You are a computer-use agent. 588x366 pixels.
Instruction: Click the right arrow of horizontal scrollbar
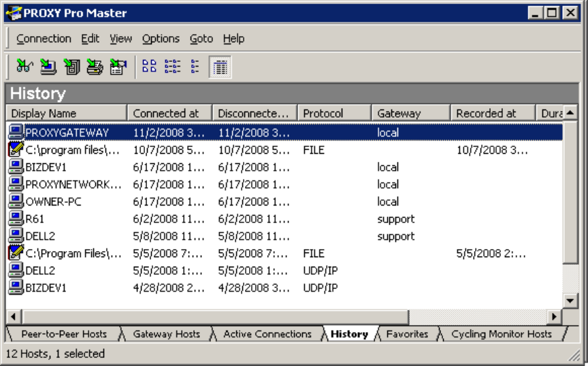[554, 316]
